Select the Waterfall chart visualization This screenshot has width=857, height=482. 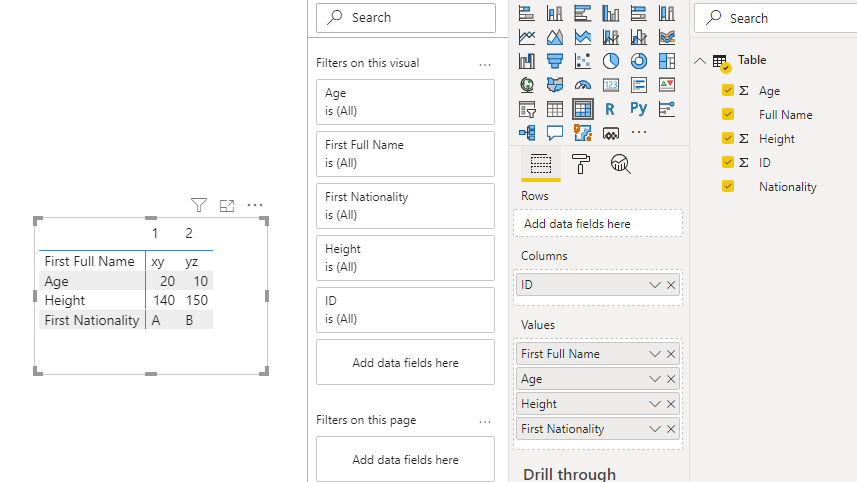[x=527, y=61]
